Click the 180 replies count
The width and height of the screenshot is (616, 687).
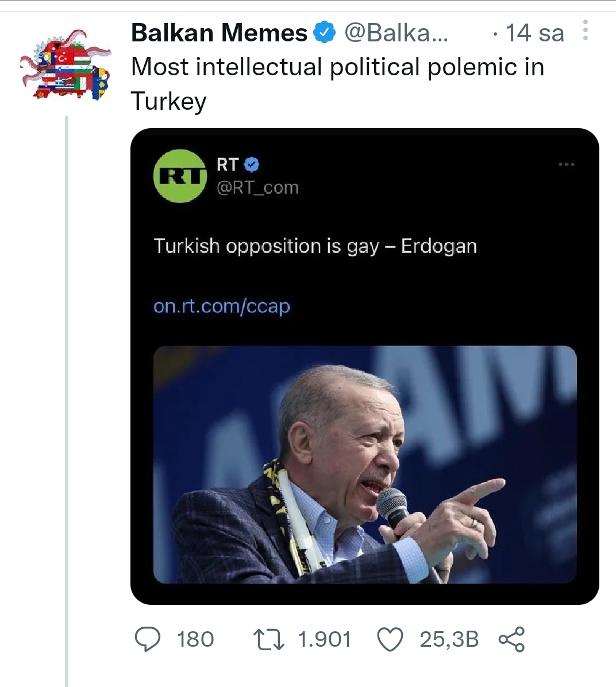[195, 639]
